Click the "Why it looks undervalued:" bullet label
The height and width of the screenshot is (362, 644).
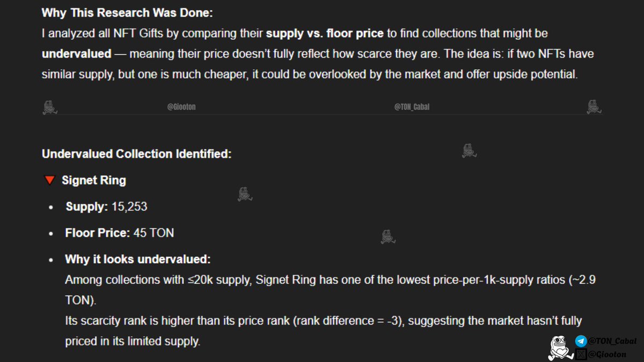138,259
